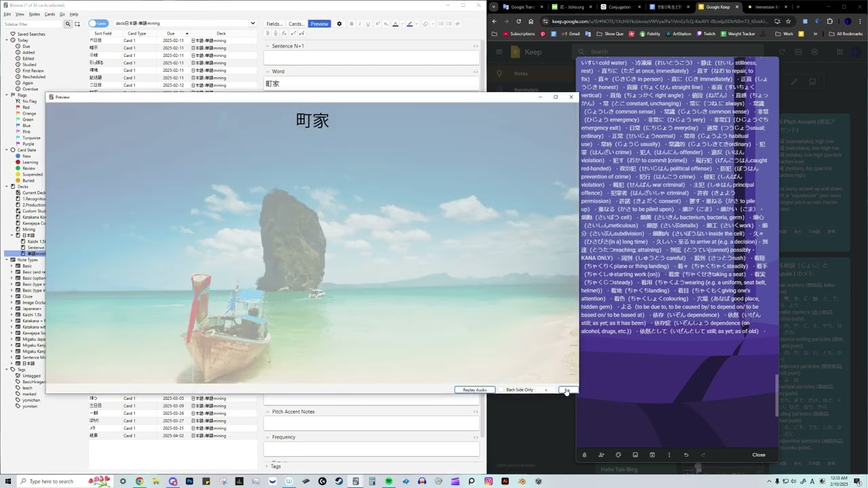Open the Twitch bookmark
This screenshot has width=868, height=488.
(x=705, y=34)
